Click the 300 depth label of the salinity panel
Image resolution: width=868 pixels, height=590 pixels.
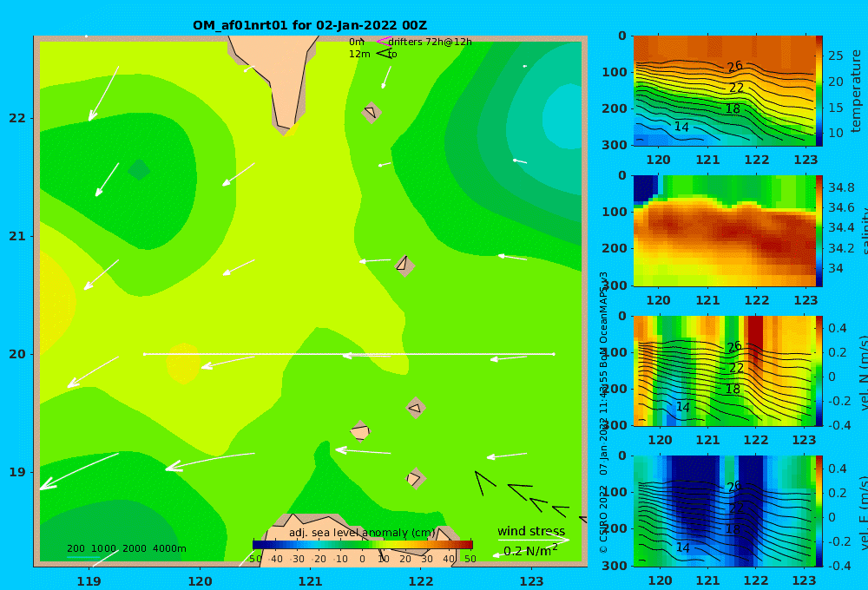[x=615, y=285]
